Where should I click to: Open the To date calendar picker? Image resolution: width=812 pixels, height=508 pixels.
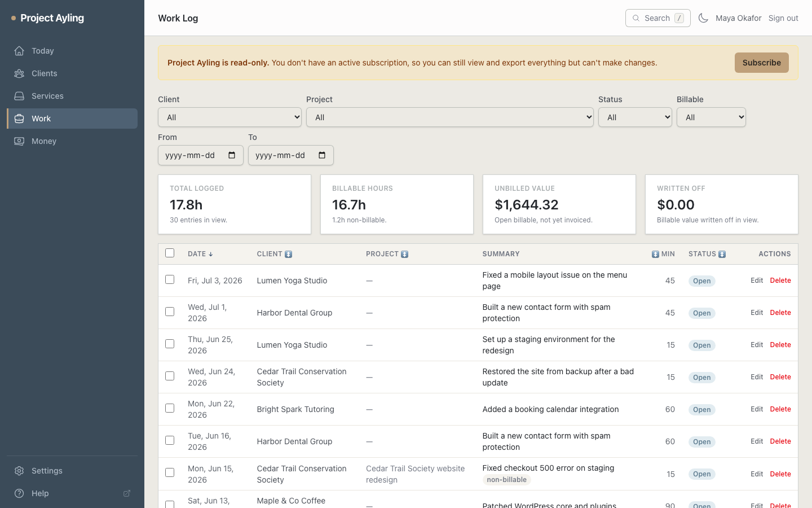(x=322, y=155)
